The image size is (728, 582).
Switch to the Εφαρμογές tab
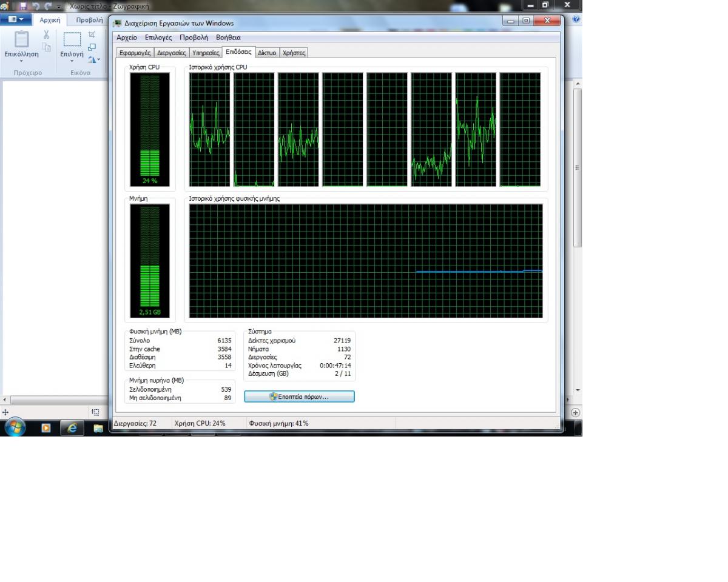(135, 53)
